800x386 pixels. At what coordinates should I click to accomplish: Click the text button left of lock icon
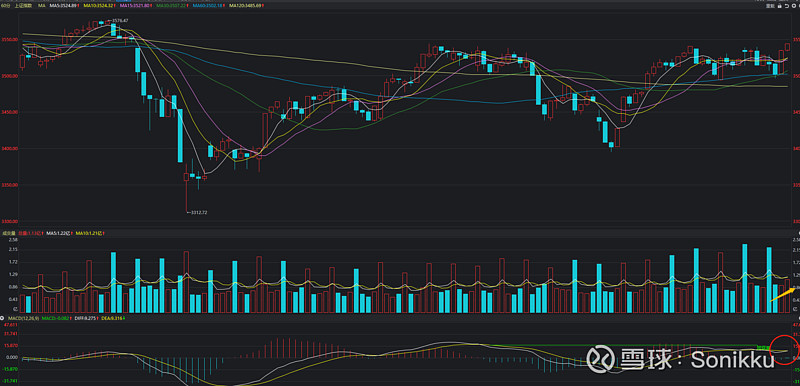point(770,6)
